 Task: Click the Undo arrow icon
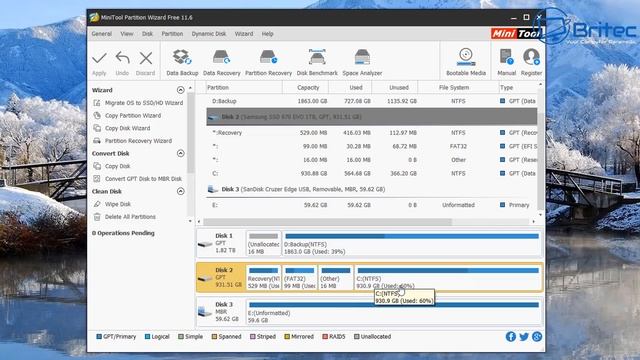click(122, 58)
